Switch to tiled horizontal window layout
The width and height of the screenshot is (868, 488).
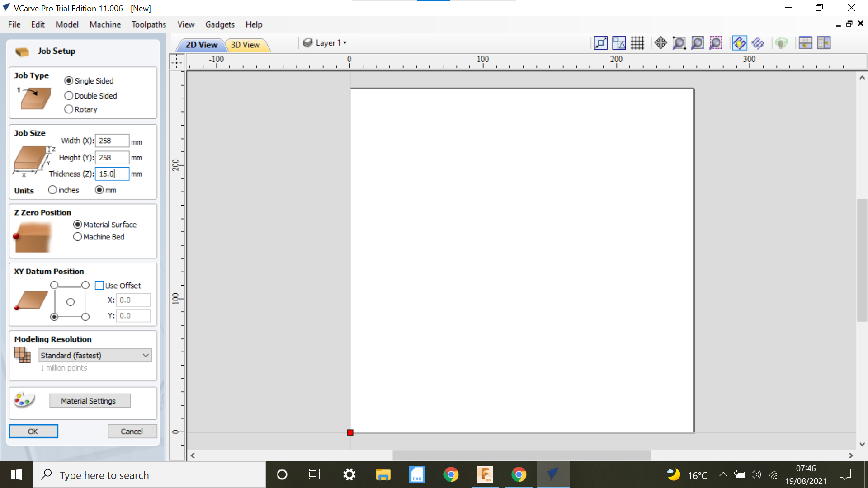click(x=806, y=43)
